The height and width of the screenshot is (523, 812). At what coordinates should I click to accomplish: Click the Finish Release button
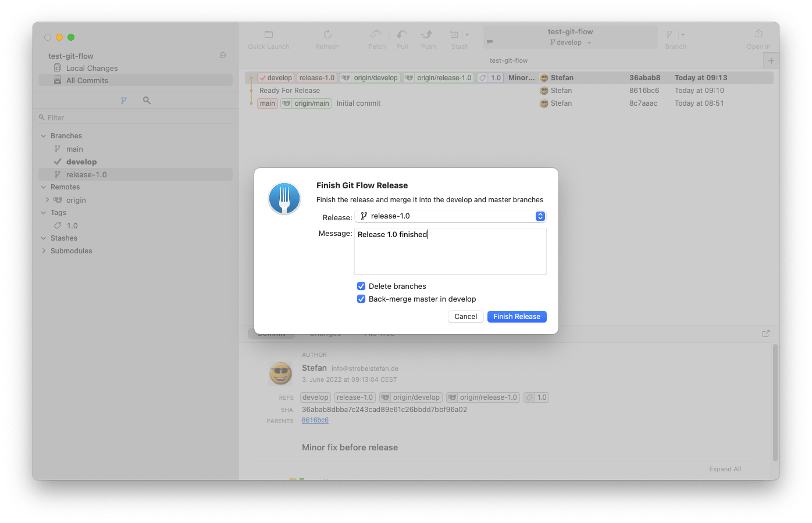coord(517,316)
